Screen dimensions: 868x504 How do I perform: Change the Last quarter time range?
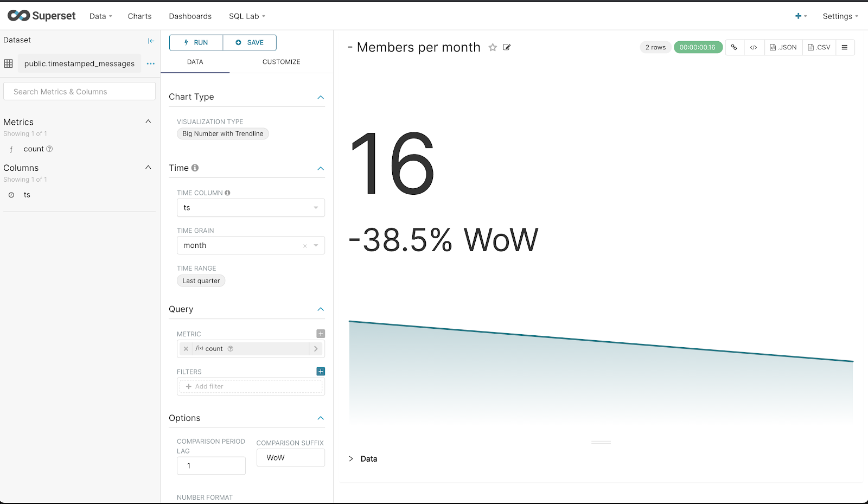pos(201,280)
